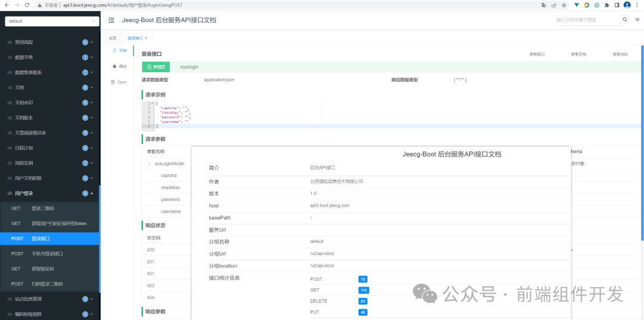644x320 pixels.
Task: Open the translate page icon
Action: [x=544, y=5]
